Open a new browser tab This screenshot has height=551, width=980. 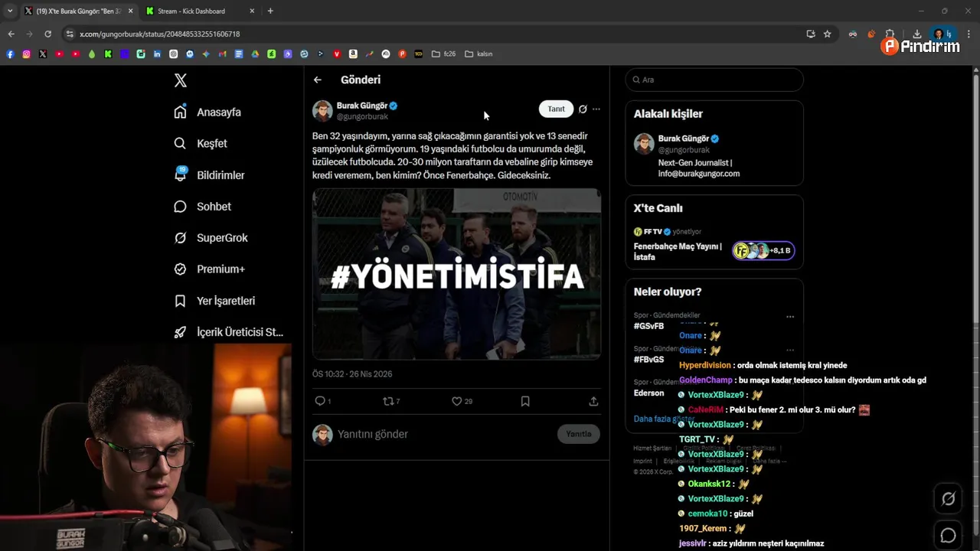270,11
